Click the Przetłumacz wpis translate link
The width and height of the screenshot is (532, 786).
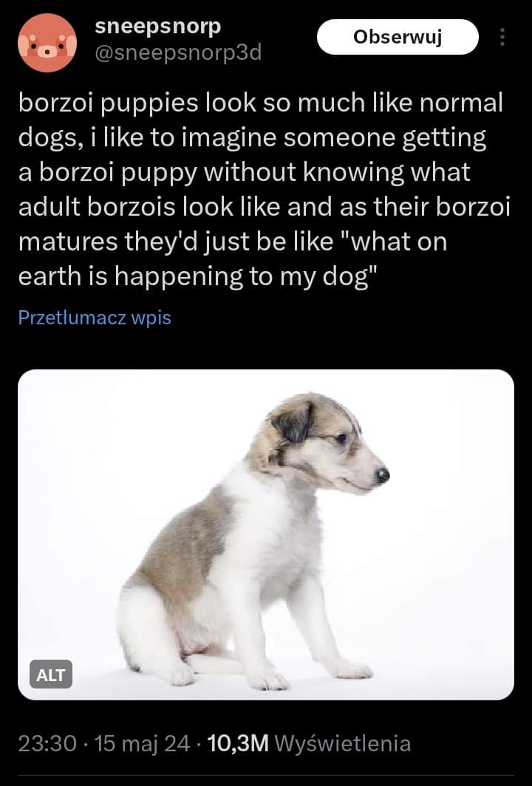tap(95, 318)
